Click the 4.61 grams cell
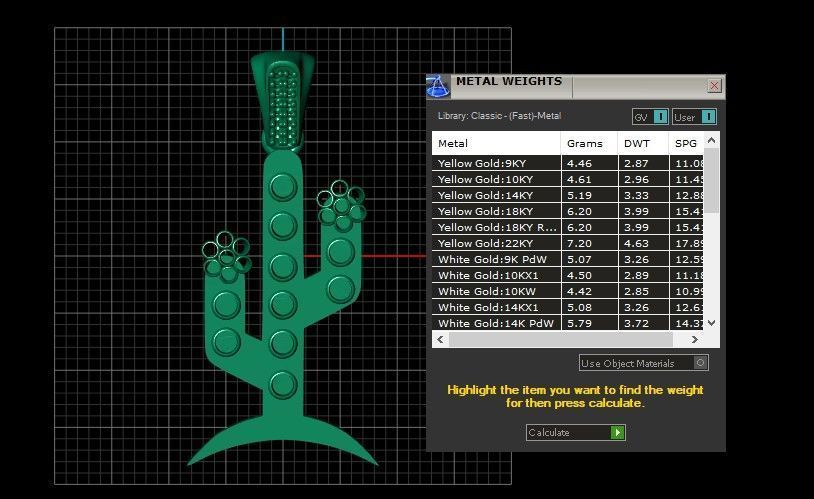 click(x=590, y=179)
